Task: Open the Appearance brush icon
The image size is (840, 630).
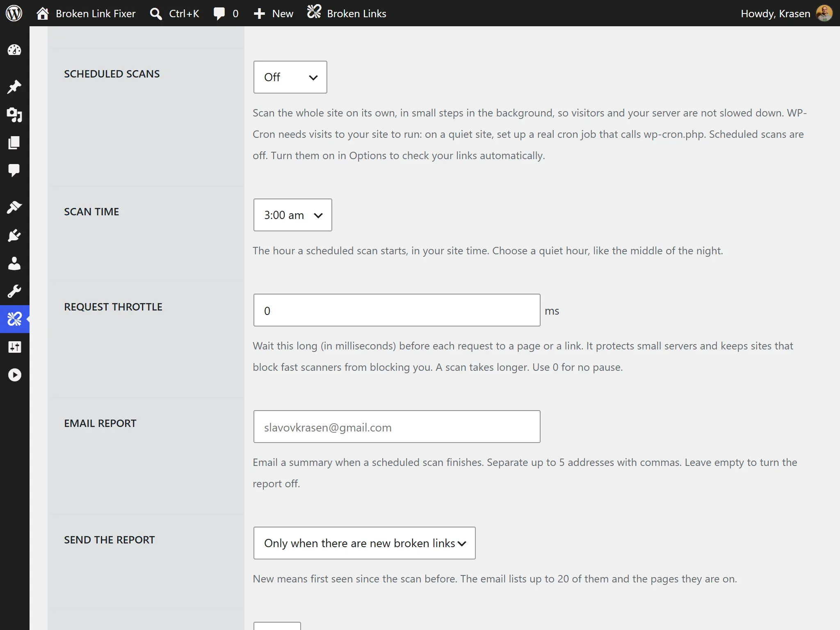Action: pos(14,207)
